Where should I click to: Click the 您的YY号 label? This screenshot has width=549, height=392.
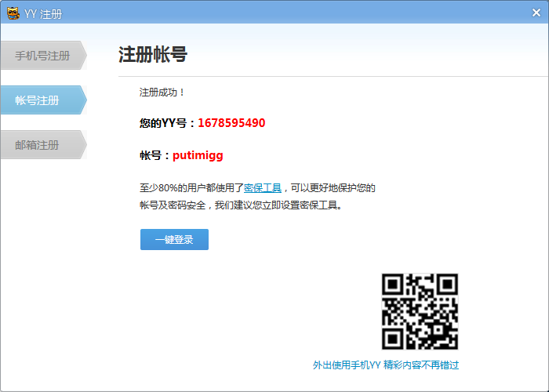click(167, 123)
